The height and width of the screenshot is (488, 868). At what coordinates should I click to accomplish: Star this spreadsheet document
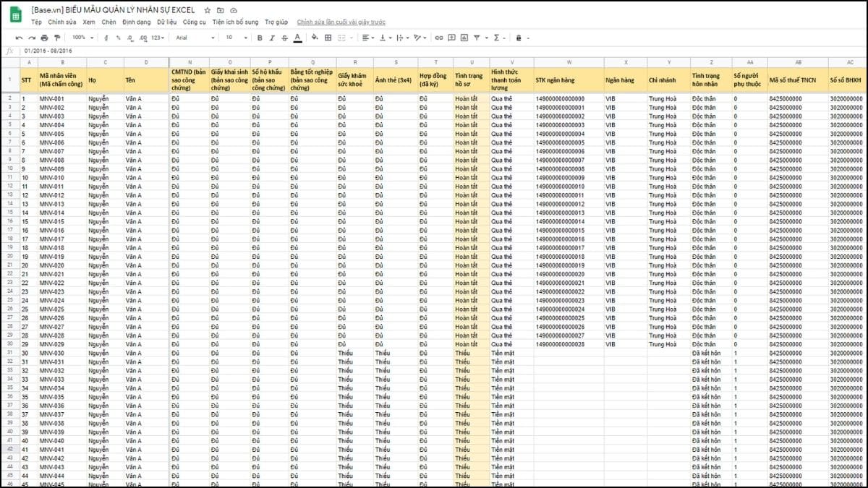[208, 11]
